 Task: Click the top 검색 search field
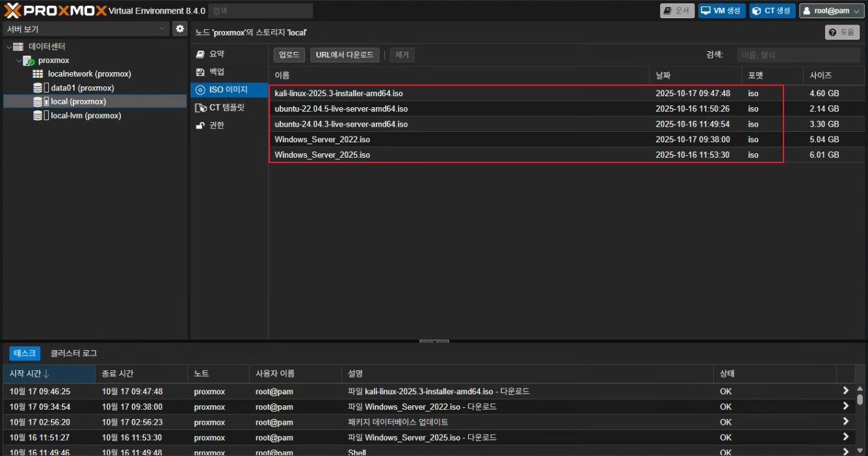[x=261, y=11]
